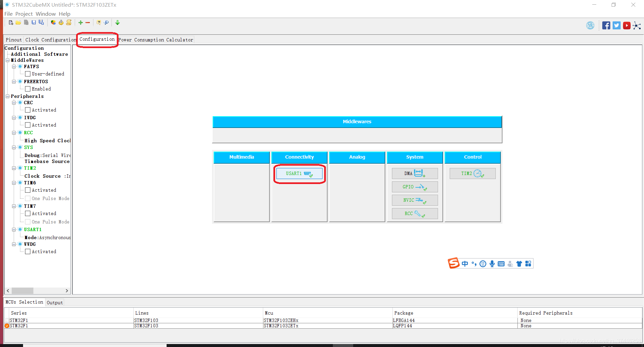
Task: Click the green plus toolbar icon
Action: pyautogui.click(x=80, y=22)
